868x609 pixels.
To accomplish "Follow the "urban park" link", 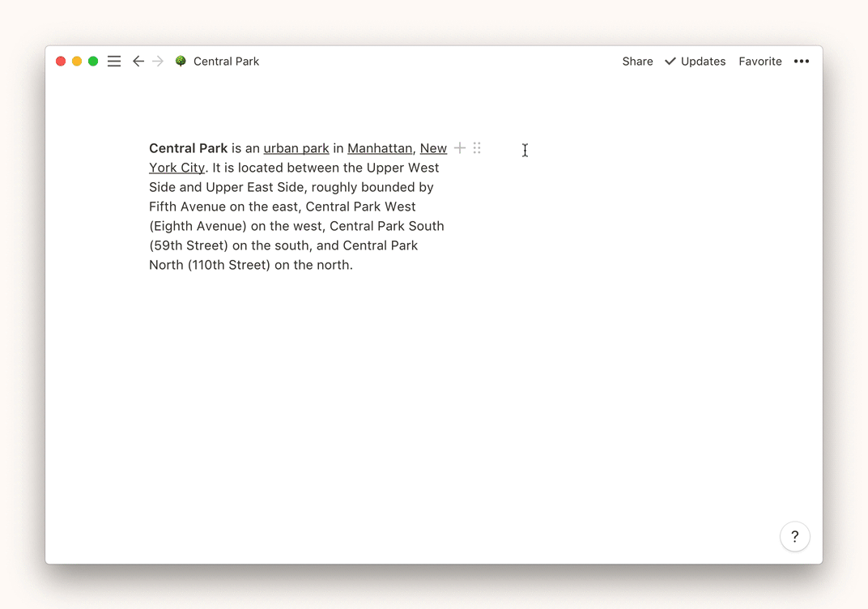I will point(296,148).
